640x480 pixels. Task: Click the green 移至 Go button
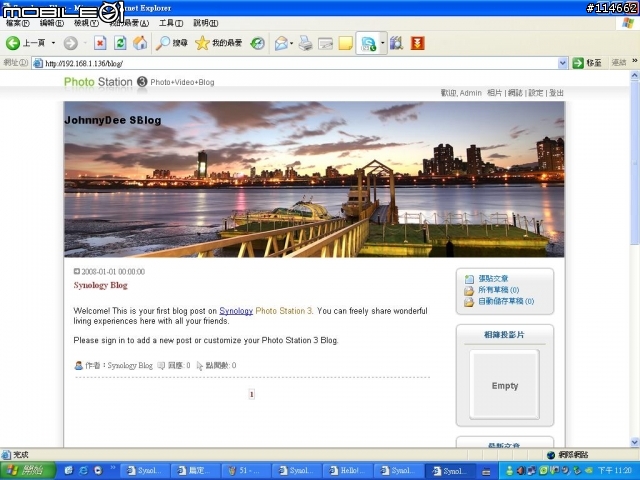click(x=587, y=63)
